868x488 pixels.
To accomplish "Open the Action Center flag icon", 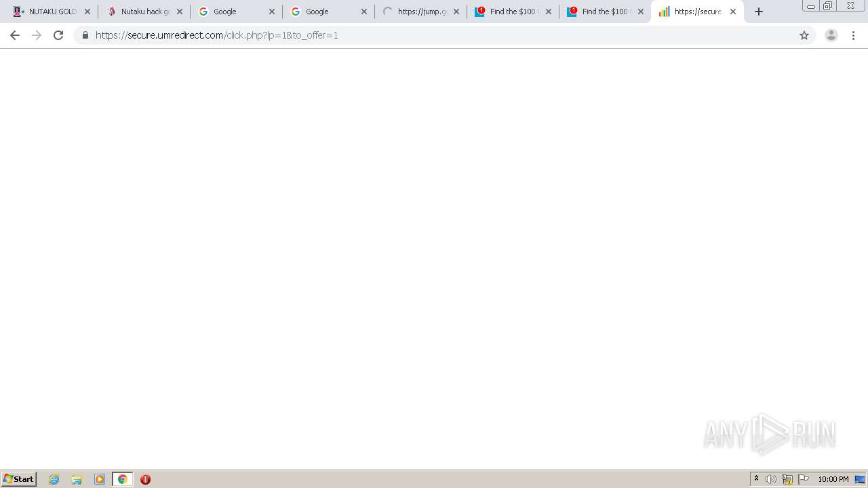I will [804, 479].
